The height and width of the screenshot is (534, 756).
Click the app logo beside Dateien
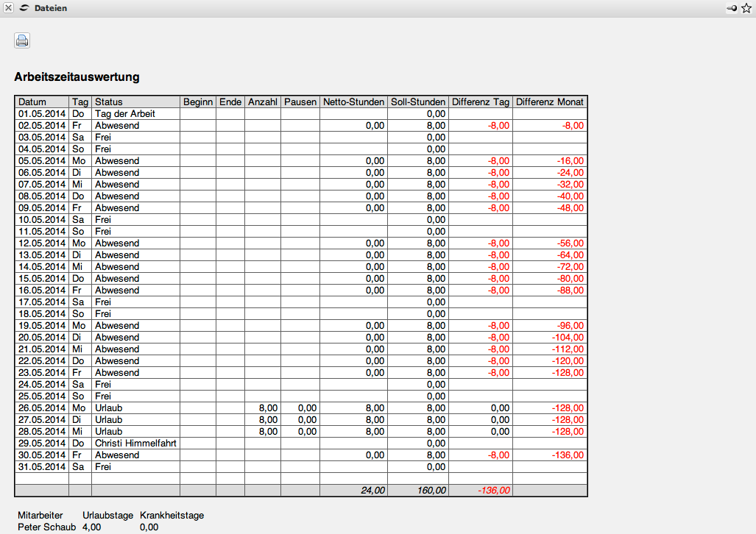coord(24,8)
